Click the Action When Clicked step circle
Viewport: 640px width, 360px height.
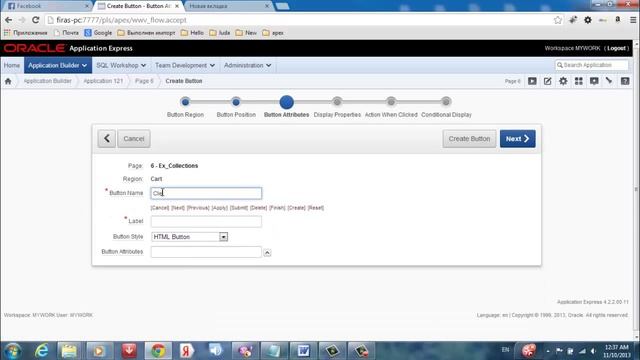(391, 102)
